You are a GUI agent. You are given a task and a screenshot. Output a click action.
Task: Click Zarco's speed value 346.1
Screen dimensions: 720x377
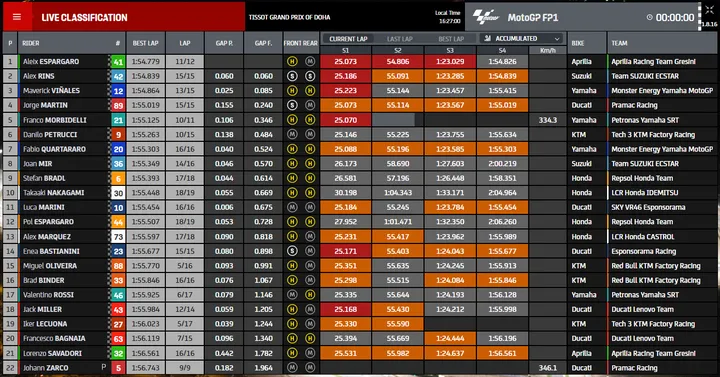pyautogui.click(x=548, y=368)
